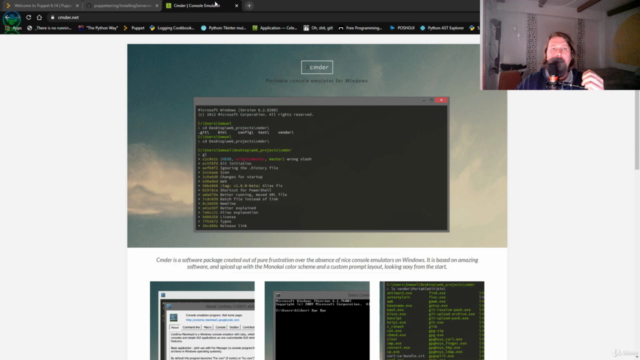Open the Python Tkinter bookmark
The image size is (640, 360).
(223, 28)
